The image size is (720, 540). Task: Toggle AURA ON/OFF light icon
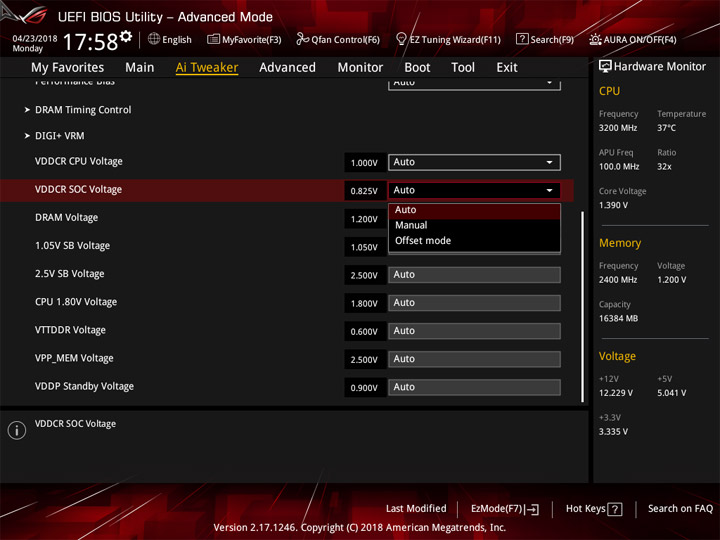[x=595, y=39]
